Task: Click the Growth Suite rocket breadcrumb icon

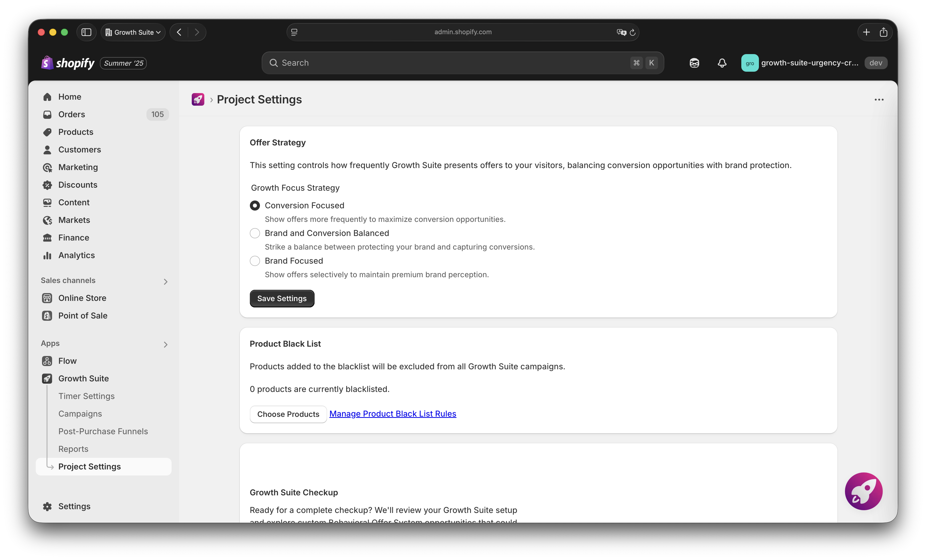Action: point(198,100)
